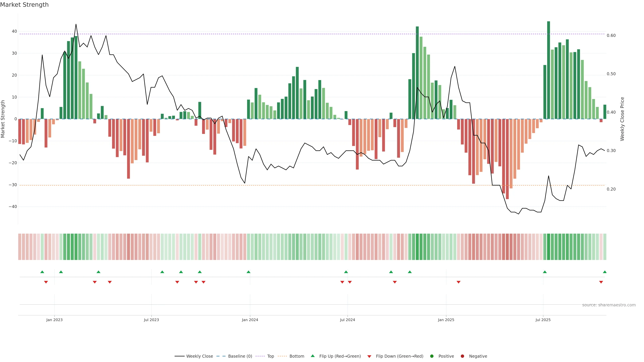The height and width of the screenshot is (362, 644).
Task: Click the red flip-down marker after Jan 2025
Action: pyautogui.click(x=459, y=282)
